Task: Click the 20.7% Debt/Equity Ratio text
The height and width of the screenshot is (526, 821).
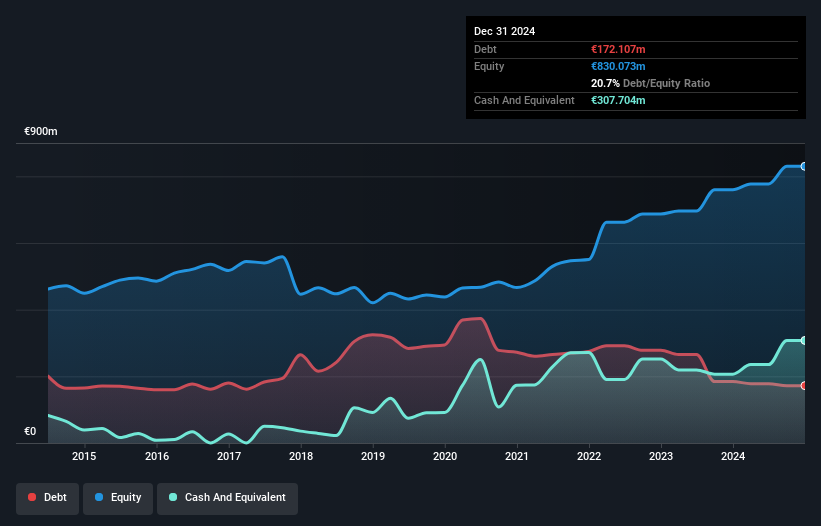Action: click(x=650, y=83)
